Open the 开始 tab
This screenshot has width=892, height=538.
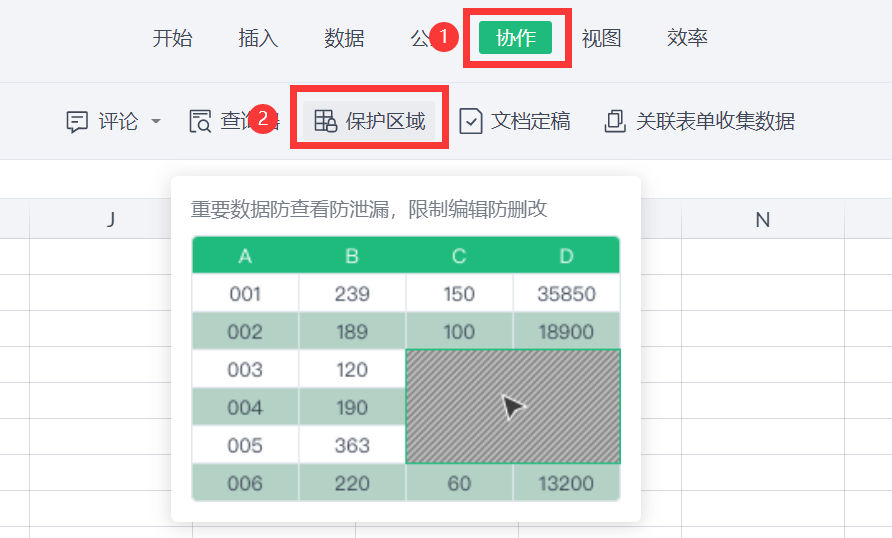[172, 38]
